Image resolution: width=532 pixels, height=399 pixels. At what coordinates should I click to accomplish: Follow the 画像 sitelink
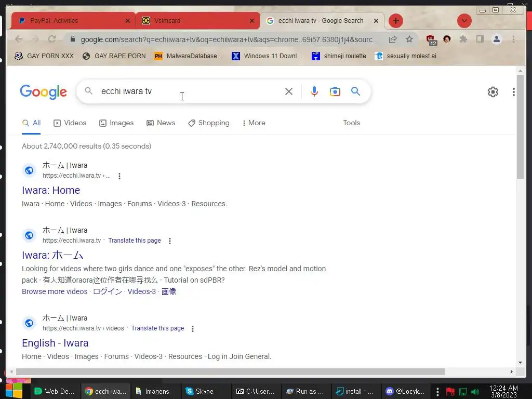[169, 292]
